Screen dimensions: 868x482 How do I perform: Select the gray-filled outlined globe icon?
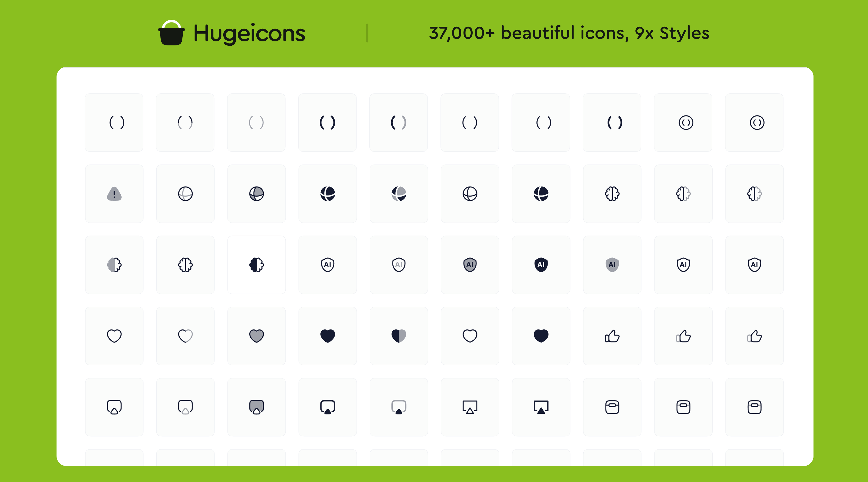[256, 194]
